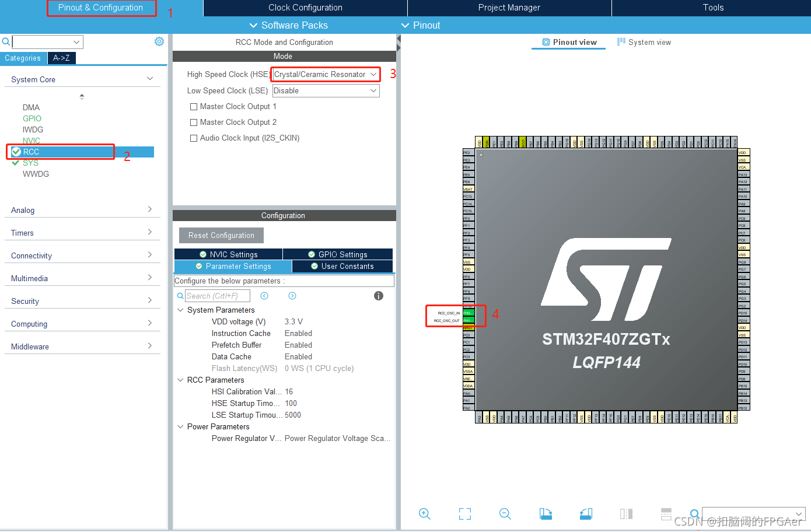Click the System view list icon
Viewport: 811px width, 532px height.
click(x=621, y=42)
